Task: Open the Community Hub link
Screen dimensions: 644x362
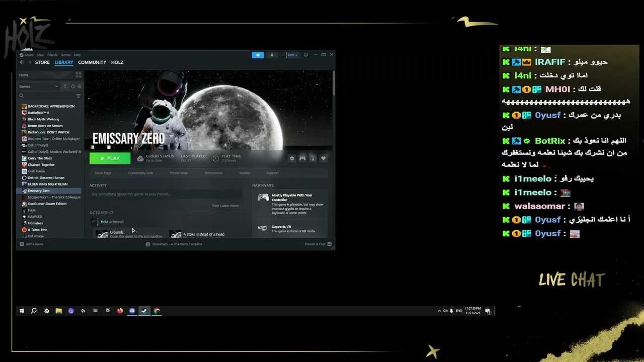Action: point(140,173)
